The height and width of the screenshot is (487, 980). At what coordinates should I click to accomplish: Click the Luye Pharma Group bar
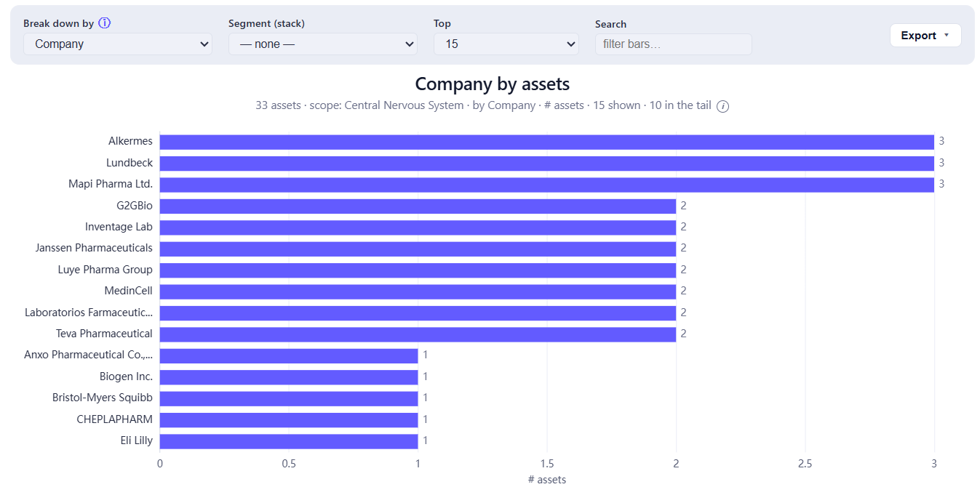(x=418, y=270)
